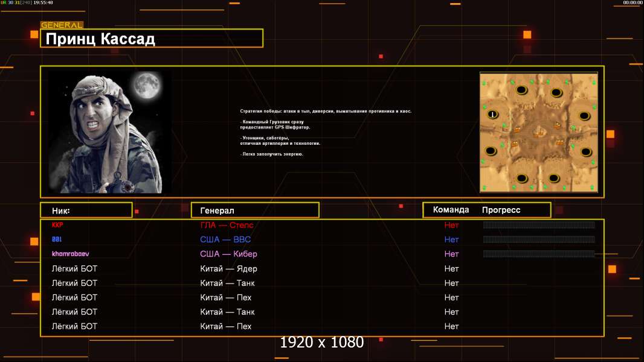Click the Prince Kassad general portrait
The width and height of the screenshot is (644, 362).
pos(109,132)
